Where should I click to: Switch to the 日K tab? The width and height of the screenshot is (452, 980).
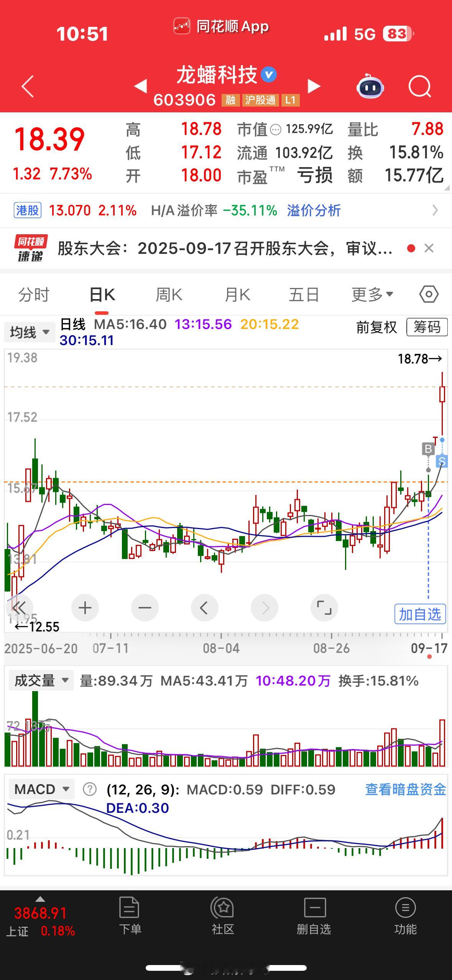tap(102, 295)
